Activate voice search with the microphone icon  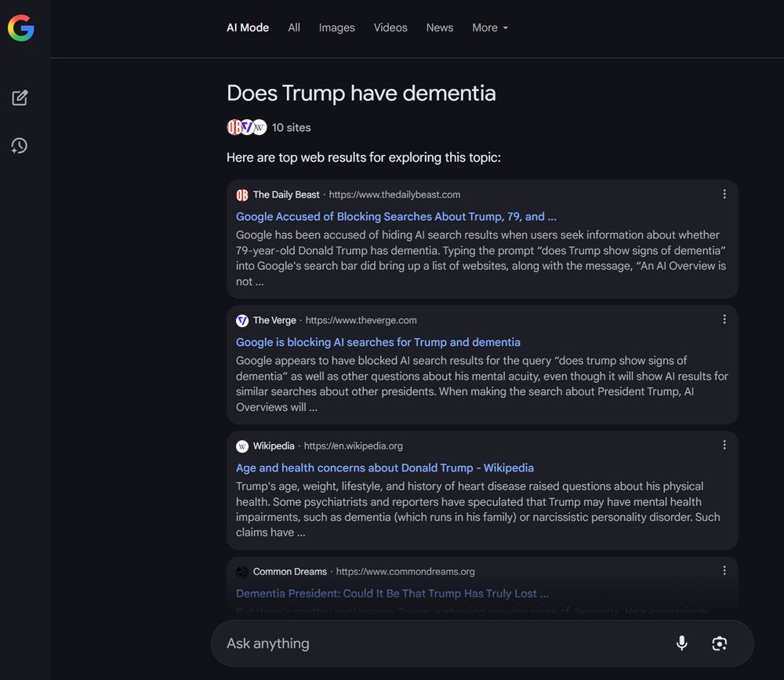point(681,642)
